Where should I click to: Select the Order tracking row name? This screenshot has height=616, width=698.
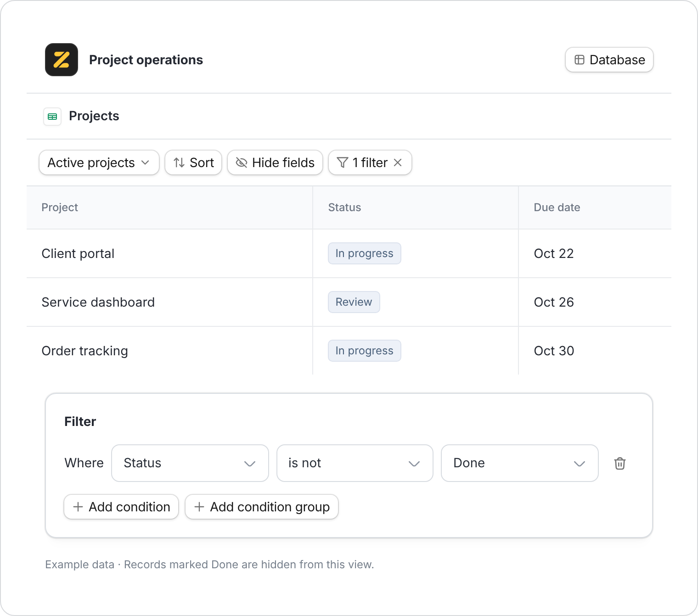click(x=85, y=351)
